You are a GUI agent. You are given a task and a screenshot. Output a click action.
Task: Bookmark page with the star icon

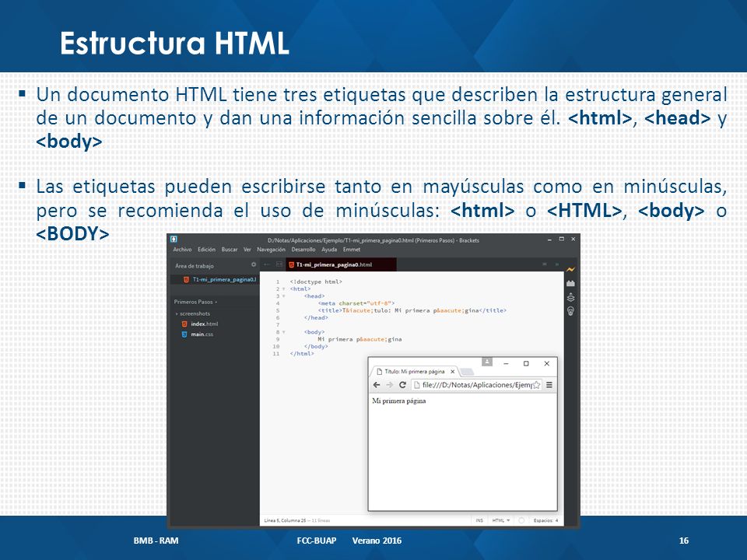[x=536, y=385]
